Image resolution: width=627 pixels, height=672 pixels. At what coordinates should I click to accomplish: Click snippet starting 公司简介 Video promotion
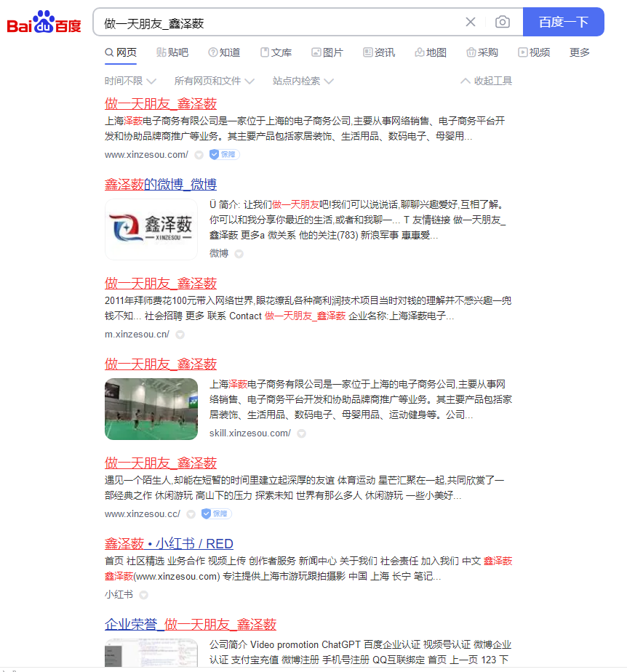coord(361,652)
